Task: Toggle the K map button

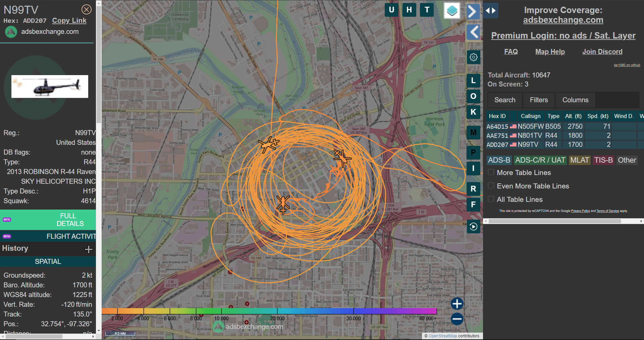Action: click(x=473, y=112)
